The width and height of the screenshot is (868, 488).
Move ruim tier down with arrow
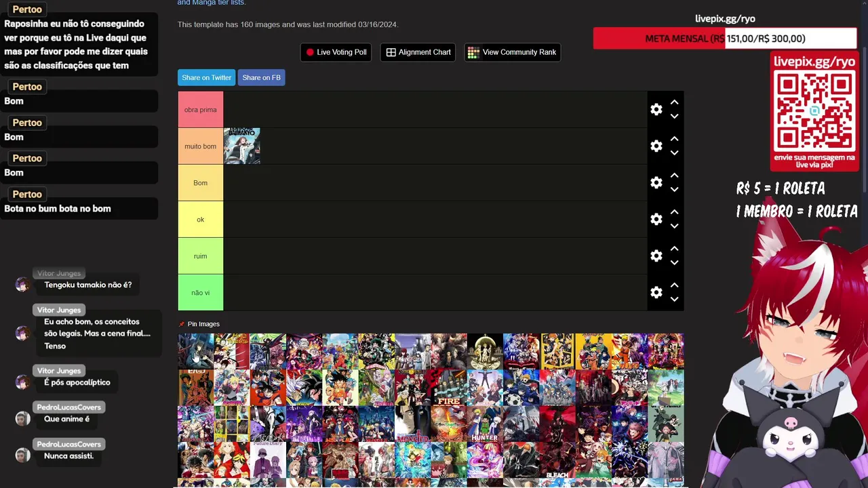point(674,262)
